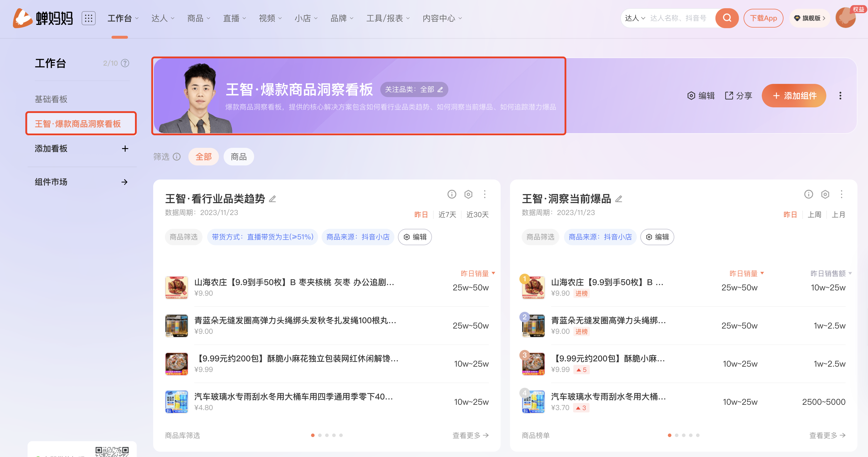The height and width of the screenshot is (457, 868).
Task: Open settings of 看行业品类趋势 card
Action: point(468,194)
